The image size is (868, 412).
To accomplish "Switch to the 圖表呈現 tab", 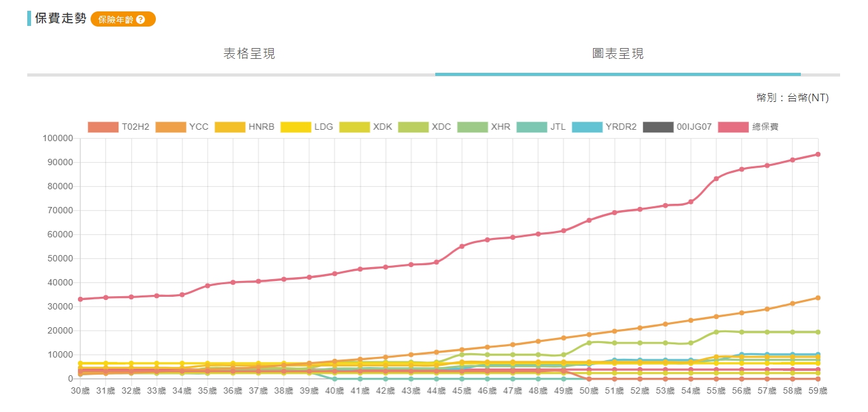I will tap(618, 54).
